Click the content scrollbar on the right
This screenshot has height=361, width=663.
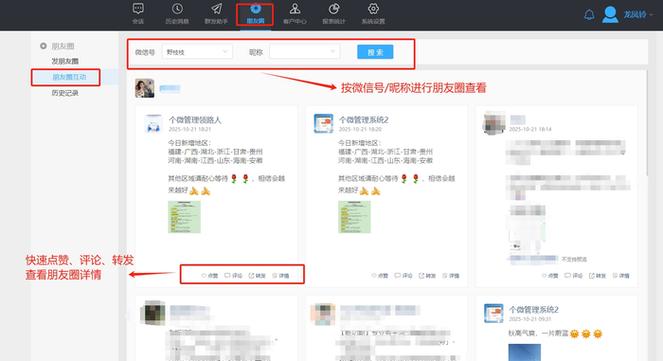[646, 123]
